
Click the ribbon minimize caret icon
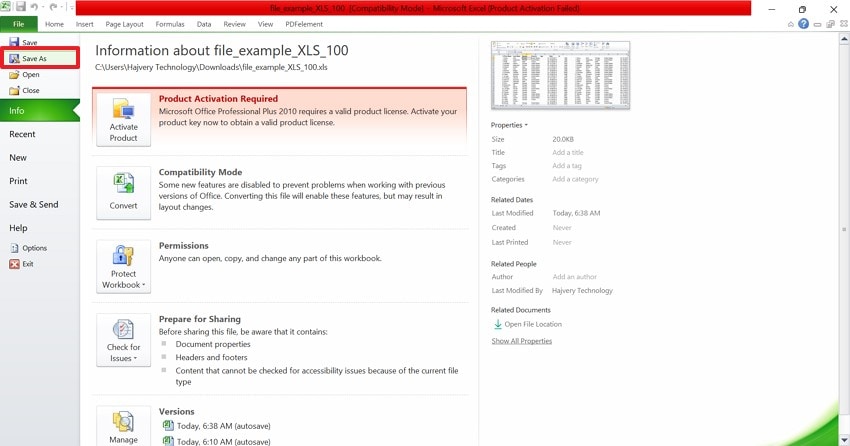tap(791, 24)
